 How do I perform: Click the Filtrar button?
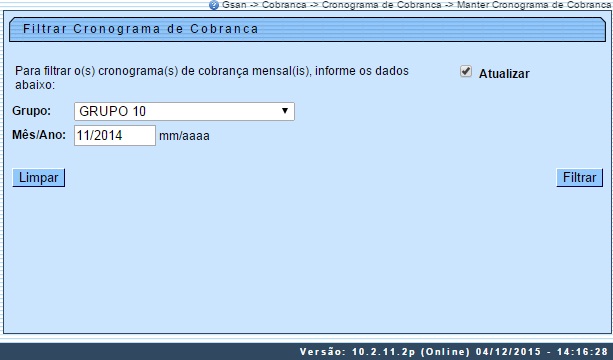579,177
